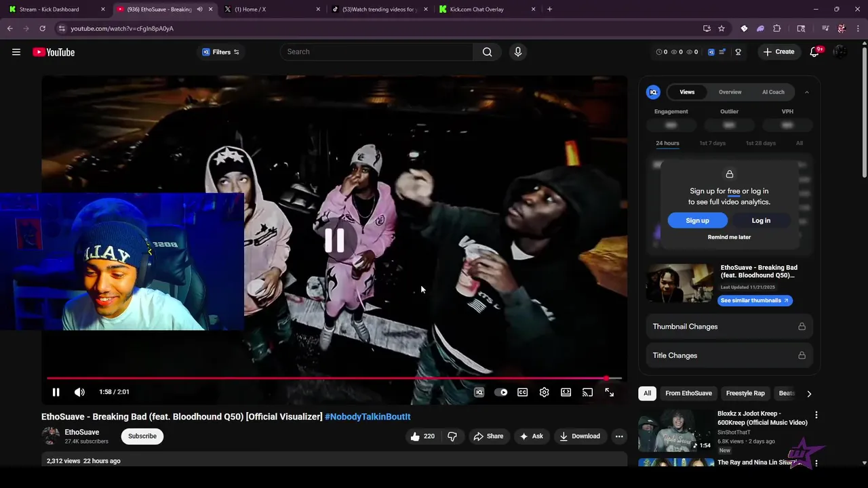Image resolution: width=868 pixels, height=488 pixels.
Task: Click the vidIQ Sign up button
Action: point(697,221)
